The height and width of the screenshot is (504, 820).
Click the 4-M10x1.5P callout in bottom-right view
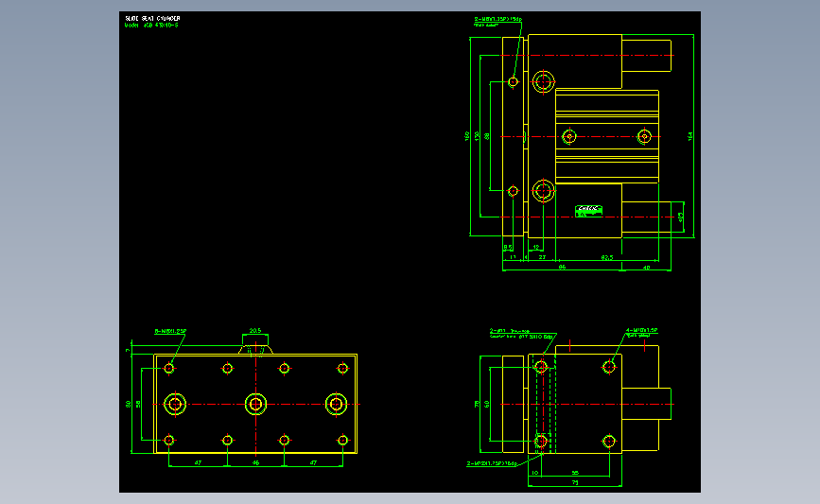pos(641,330)
